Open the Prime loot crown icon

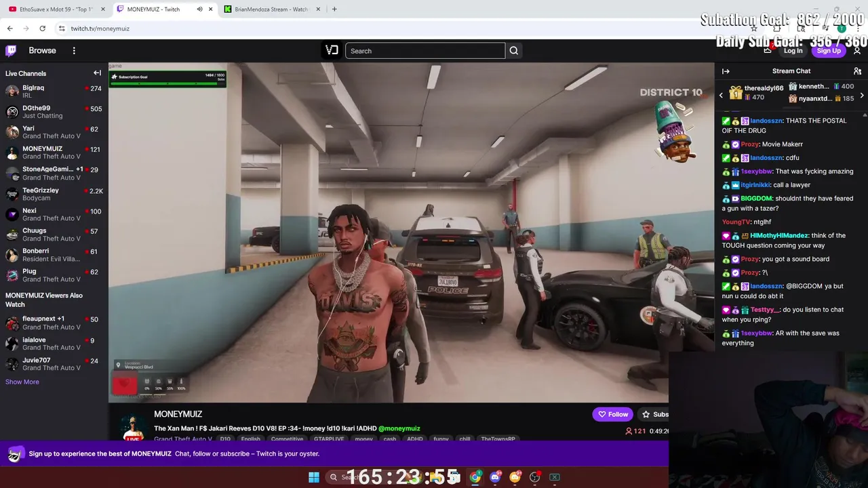pos(768,51)
